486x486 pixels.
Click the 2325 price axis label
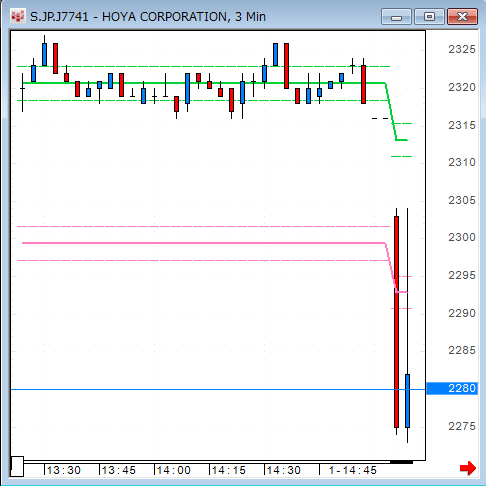coord(462,49)
